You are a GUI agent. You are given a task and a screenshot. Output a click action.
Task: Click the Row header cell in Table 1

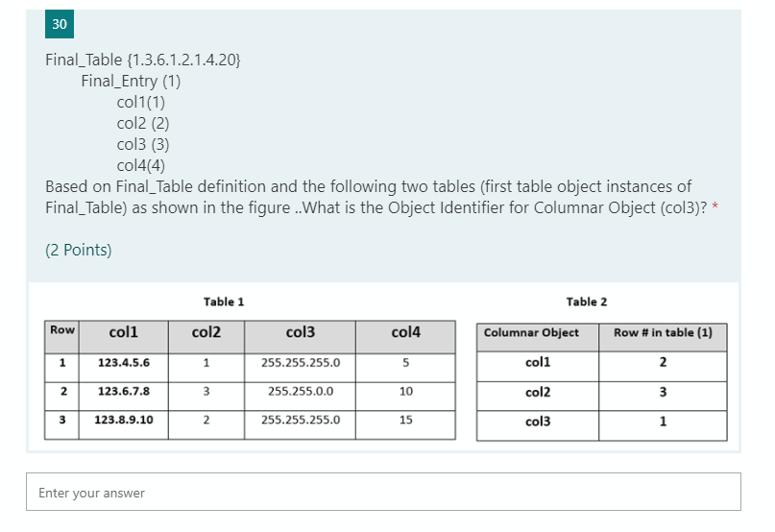(x=61, y=337)
